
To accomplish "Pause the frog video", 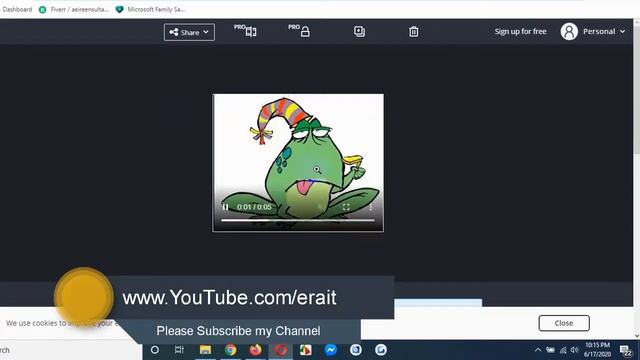I will point(225,207).
